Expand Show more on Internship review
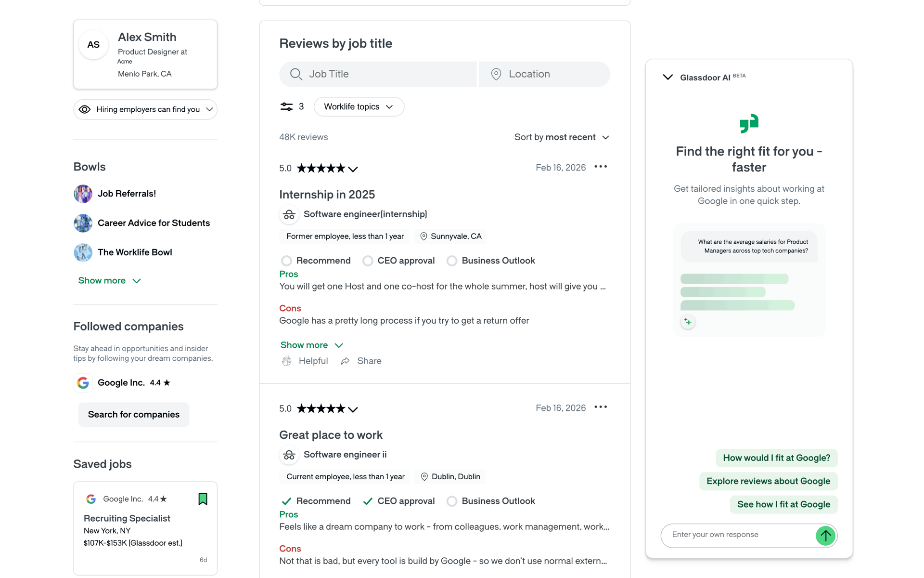 [311, 345]
